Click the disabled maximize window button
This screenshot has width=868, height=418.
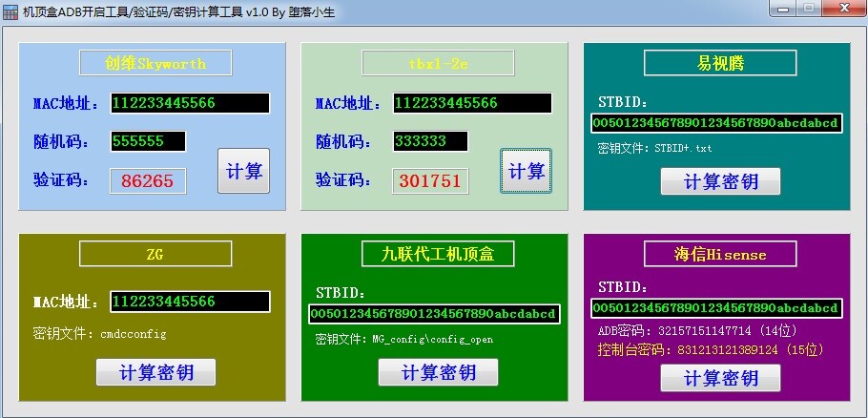(811, 8)
